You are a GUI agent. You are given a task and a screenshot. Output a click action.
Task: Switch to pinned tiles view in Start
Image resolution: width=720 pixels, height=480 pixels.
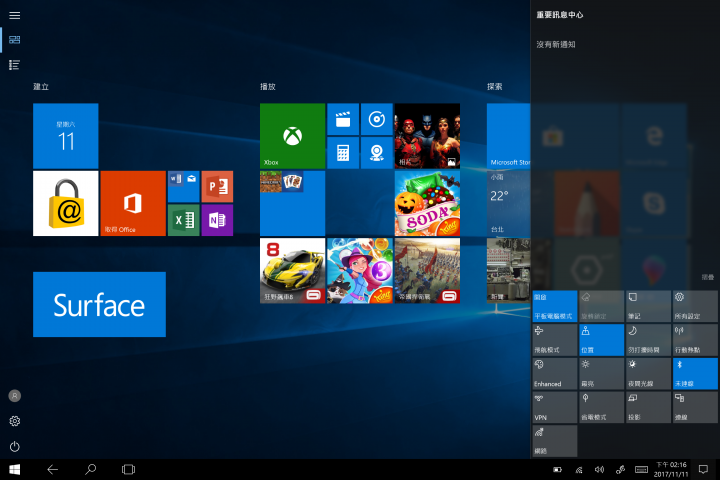pyautogui.click(x=15, y=40)
